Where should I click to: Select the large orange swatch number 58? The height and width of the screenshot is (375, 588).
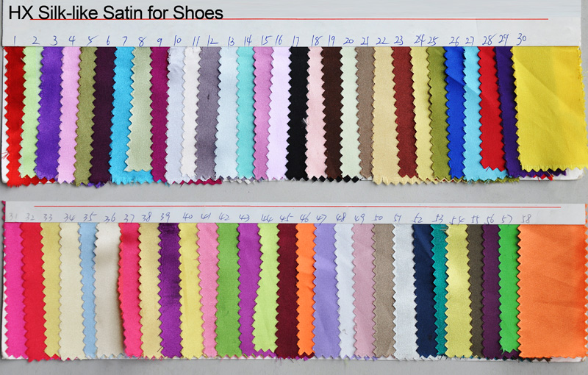pyautogui.click(x=552, y=290)
